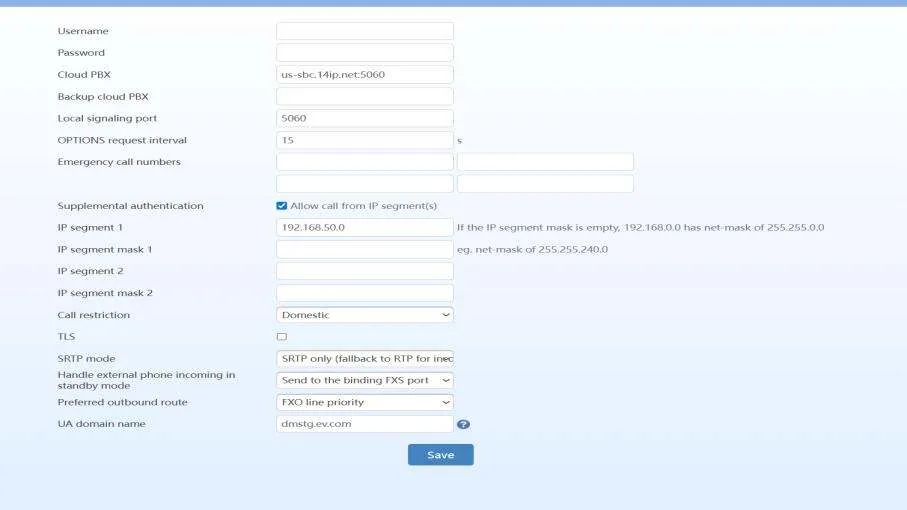Select the first Emergency call numbers field
907x510 pixels.
click(365, 161)
